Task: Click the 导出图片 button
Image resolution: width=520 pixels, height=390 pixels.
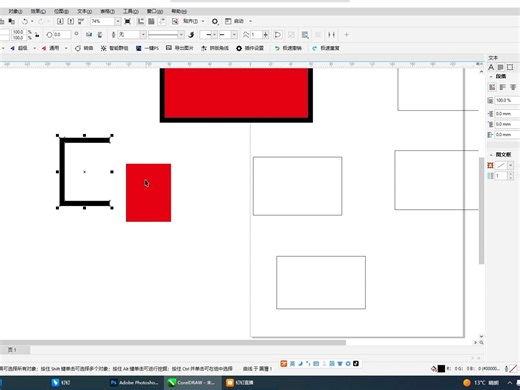Action: coord(180,48)
